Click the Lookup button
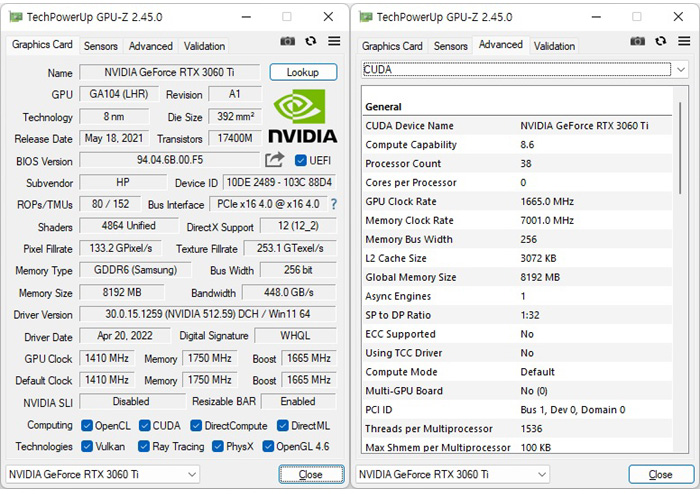This screenshot has height=494, width=700. click(303, 72)
